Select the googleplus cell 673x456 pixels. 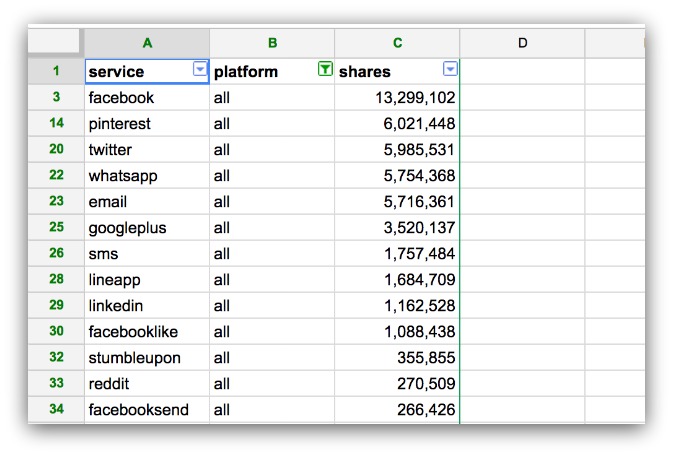click(x=147, y=228)
